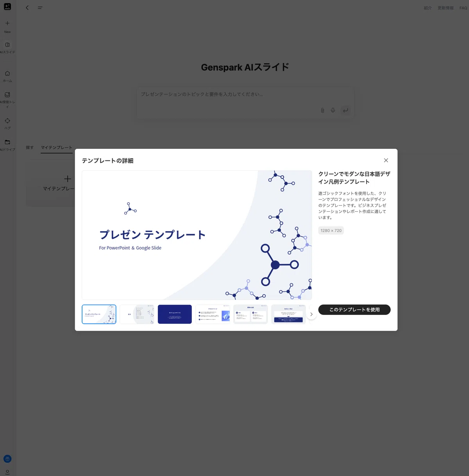Click the テンプレートの詳細 dialog heading
This screenshot has width=469, height=476.
[107, 161]
